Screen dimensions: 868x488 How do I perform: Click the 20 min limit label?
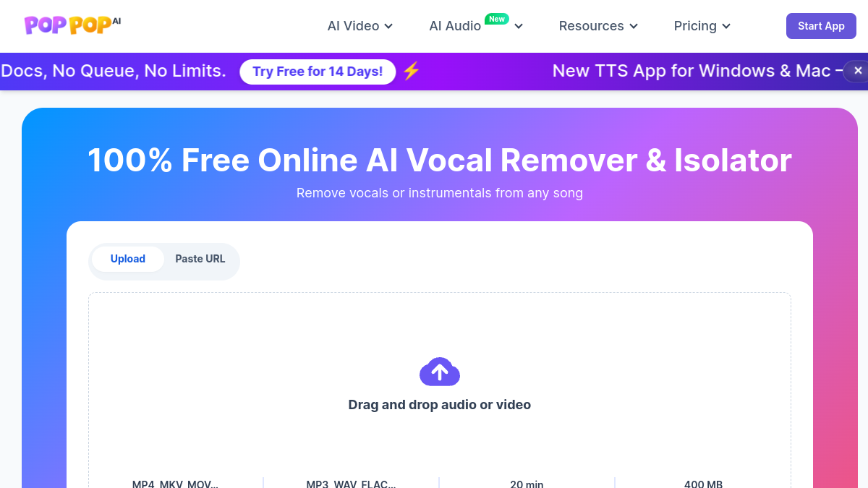(x=527, y=484)
